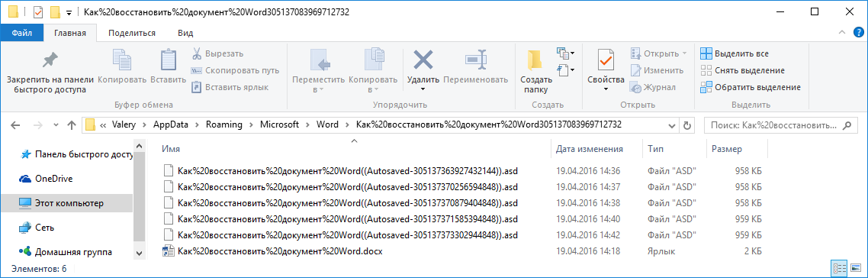Click the red X Удалить icon
Image resolution: width=868 pixels, height=278 pixels.
tap(423, 60)
